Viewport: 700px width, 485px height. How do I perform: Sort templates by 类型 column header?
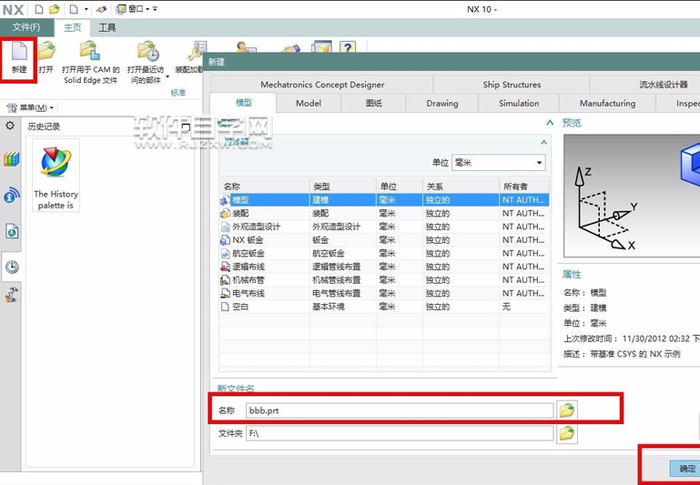[x=343, y=187]
